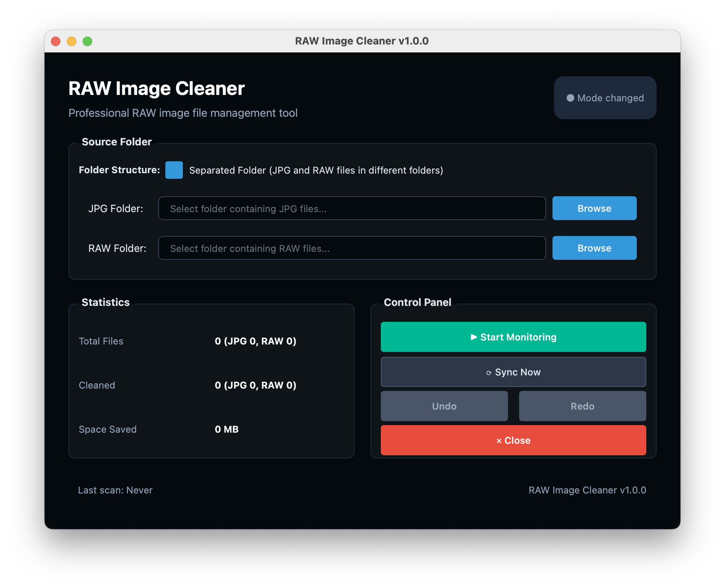Viewport: 725px width, 588px height.
Task: Click the gray status dot next to Mode changed
Action: pyautogui.click(x=570, y=98)
